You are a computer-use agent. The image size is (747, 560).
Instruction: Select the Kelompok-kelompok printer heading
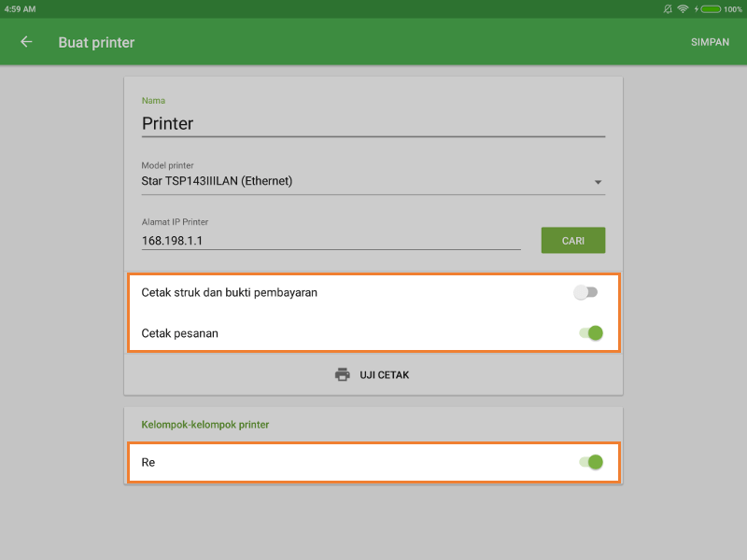pos(204,425)
